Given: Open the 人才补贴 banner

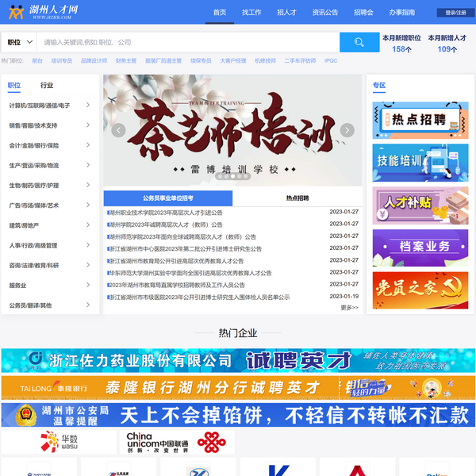Looking at the screenshot, I should 420,203.
